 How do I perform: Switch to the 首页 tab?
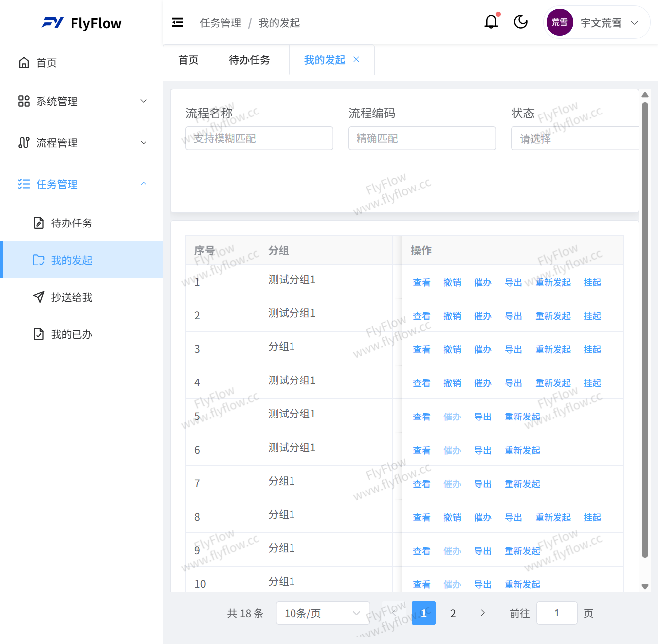(x=188, y=60)
